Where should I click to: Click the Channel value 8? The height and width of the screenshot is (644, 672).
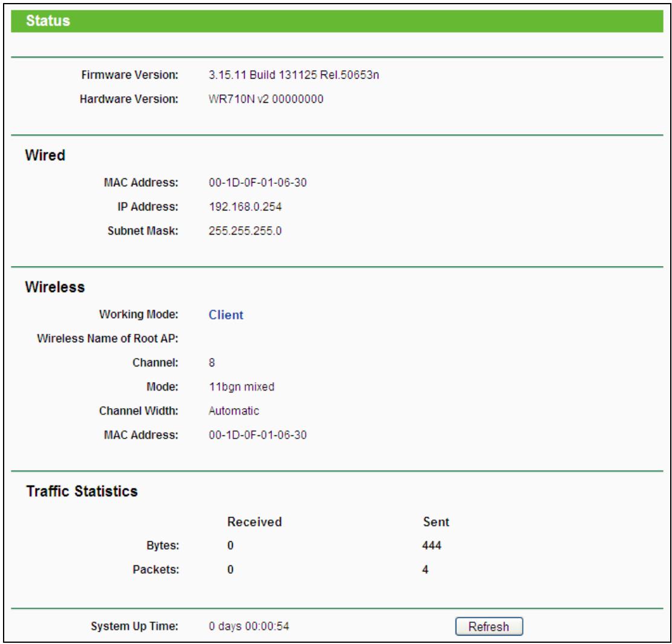point(212,363)
